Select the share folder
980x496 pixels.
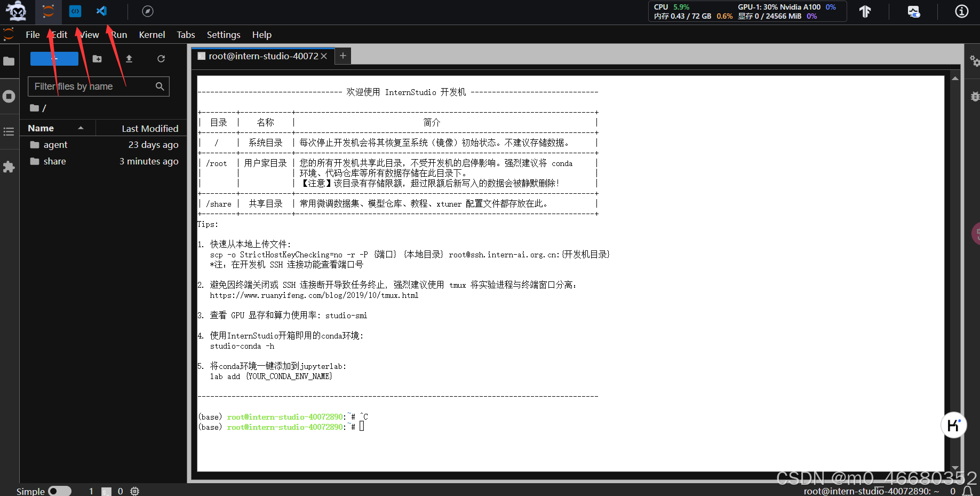(103, 161)
